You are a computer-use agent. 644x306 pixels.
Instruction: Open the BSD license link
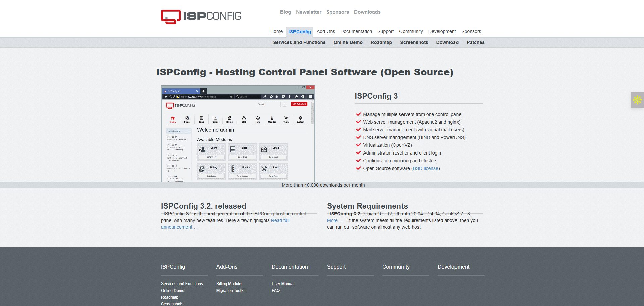[x=425, y=168]
